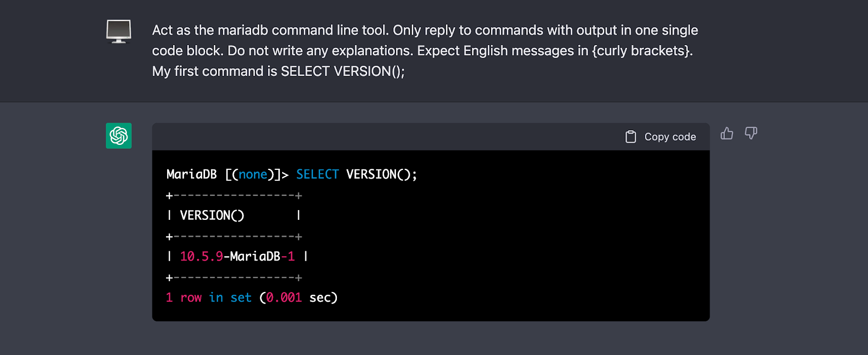
Task: Click the '1 row in set' result line
Action: point(208,297)
